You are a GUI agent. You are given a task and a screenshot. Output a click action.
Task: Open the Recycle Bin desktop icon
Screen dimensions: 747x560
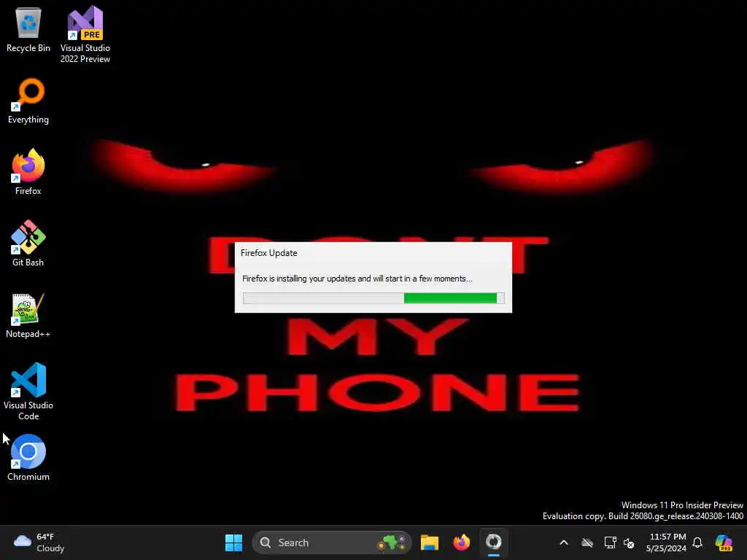pos(28,29)
